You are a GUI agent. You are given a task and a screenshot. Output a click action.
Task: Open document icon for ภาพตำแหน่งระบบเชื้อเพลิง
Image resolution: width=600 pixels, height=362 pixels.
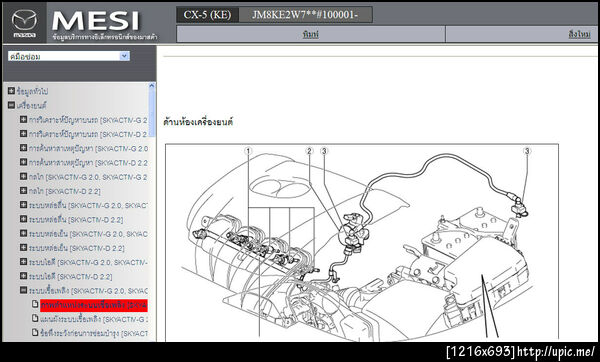click(35, 305)
